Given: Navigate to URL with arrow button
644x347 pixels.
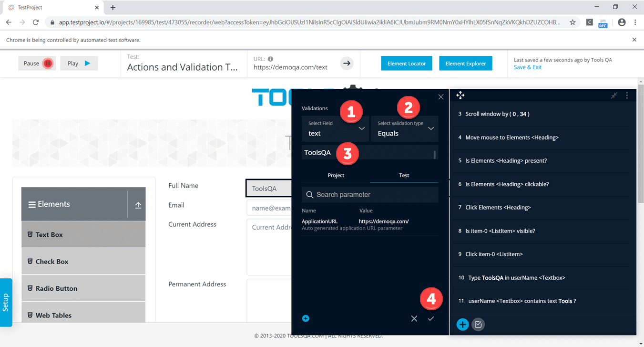Looking at the screenshot, I should point(347,63).
